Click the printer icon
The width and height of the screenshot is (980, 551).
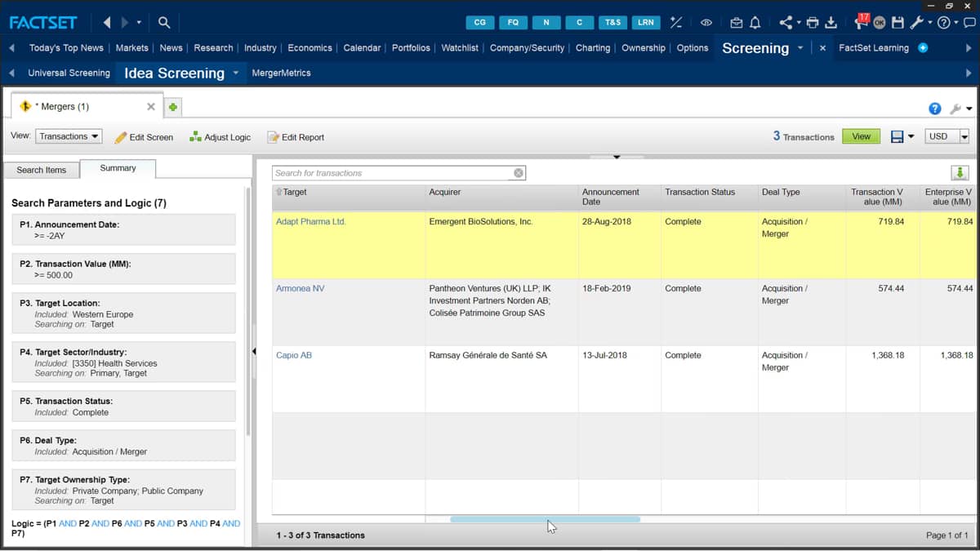point(813,23)
